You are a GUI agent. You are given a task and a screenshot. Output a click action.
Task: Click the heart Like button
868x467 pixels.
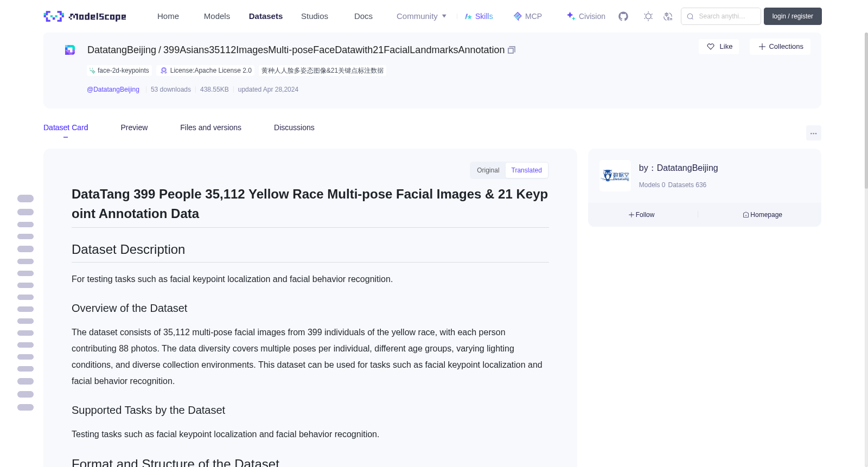pos(719,47)
